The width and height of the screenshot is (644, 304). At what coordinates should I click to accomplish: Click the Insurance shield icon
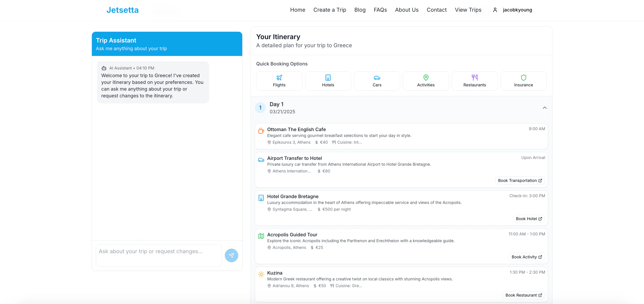pos(523,77)
